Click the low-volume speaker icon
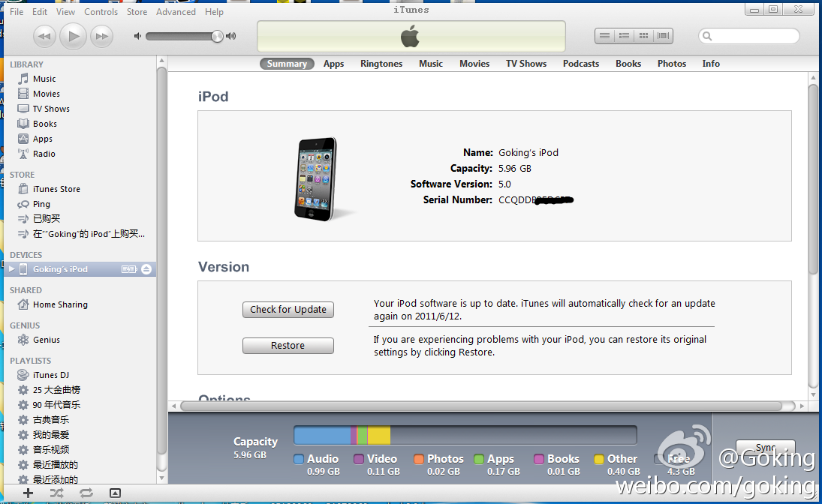This screenshot has width=822, height=504. (x=137, y=36)
